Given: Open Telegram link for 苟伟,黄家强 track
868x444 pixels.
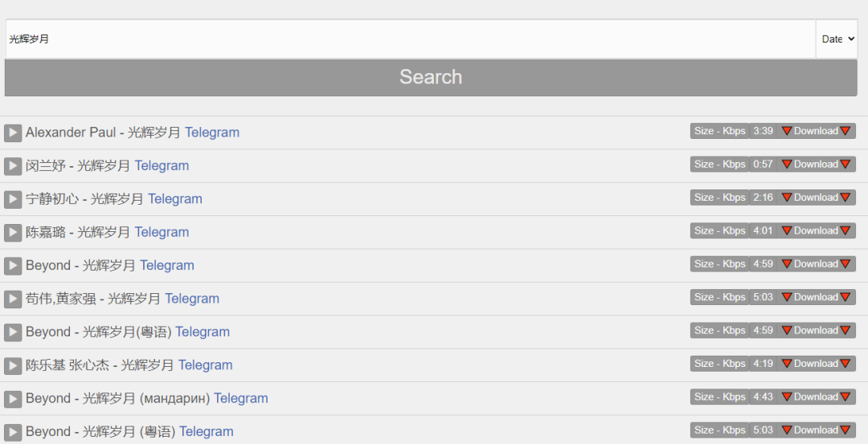Looking at the screenshot, I should click(x=192, y=299).
